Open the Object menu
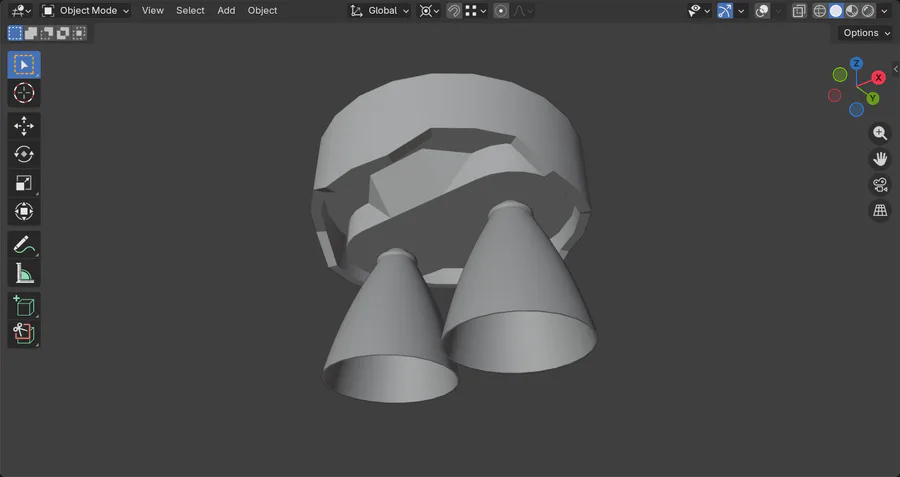The image size is (900, 477). click(262, 10)
